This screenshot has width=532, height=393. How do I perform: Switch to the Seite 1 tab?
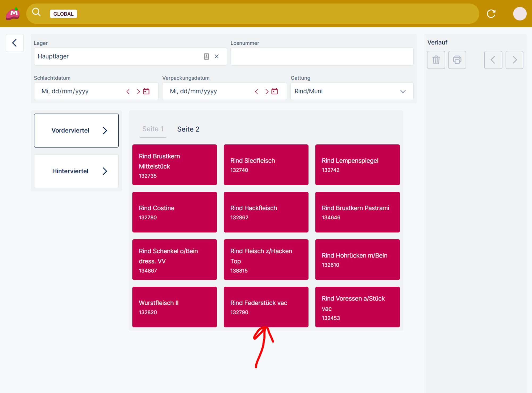click(x=153, y=129)
